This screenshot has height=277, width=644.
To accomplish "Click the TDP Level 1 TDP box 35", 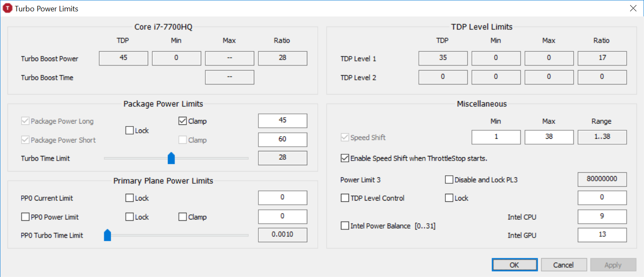I will (443, 58).
